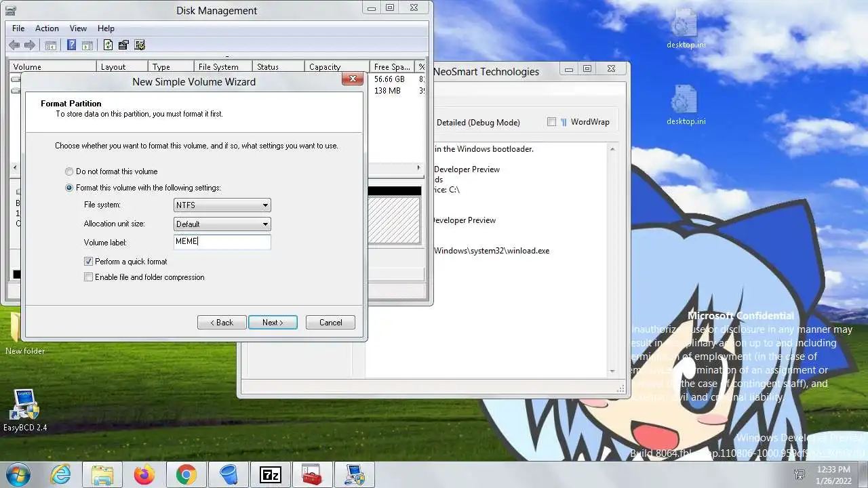The image size is (868, 488).
Task: Open the Action menu
Action: pos(47,28)
